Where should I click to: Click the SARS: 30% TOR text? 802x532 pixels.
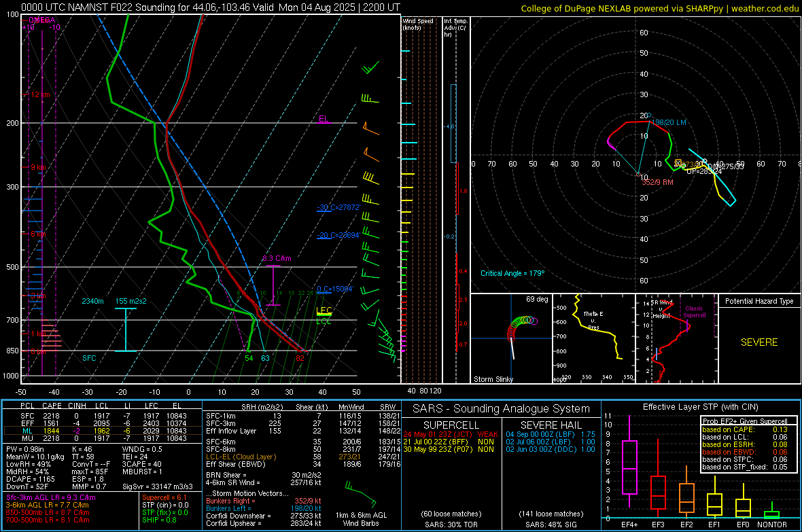[450, 525]
